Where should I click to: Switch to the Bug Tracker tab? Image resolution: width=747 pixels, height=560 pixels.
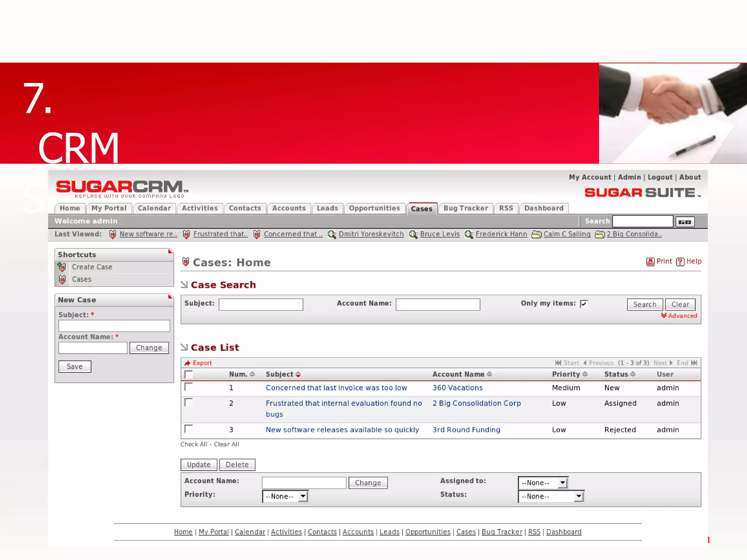click(x=465, y=208)
